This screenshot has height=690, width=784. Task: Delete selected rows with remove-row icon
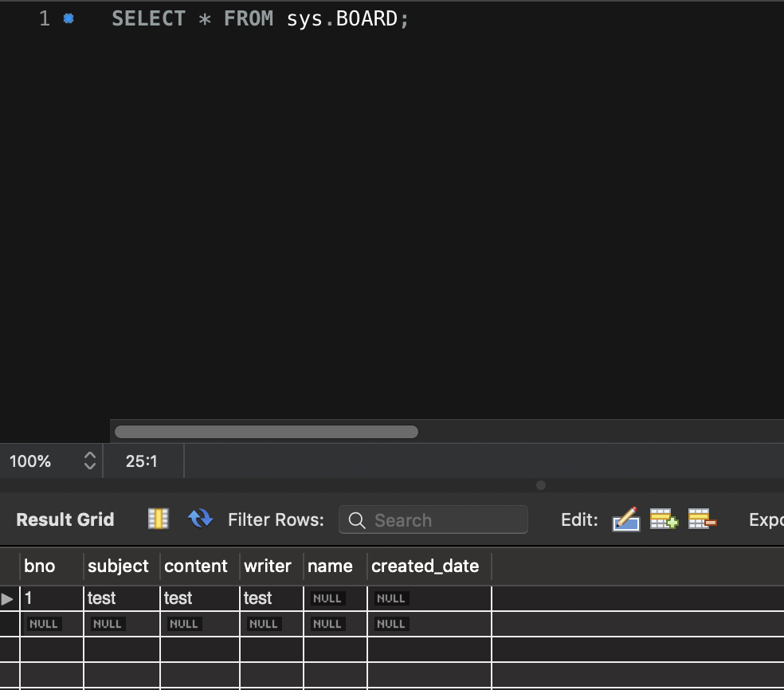point(702,519)
